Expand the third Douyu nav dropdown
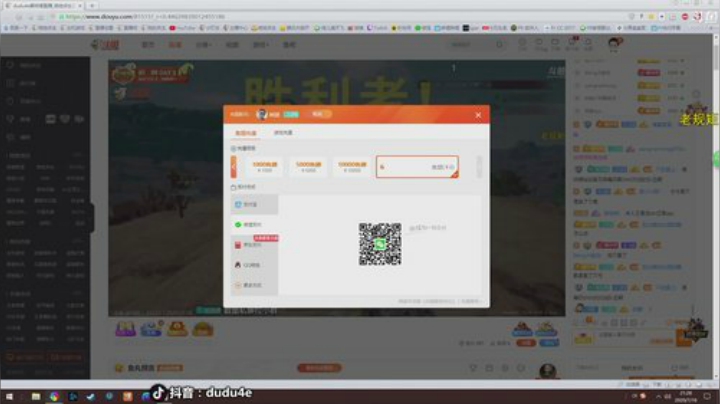Viewport: 720px width, 404px height. (x=204, y=45)
